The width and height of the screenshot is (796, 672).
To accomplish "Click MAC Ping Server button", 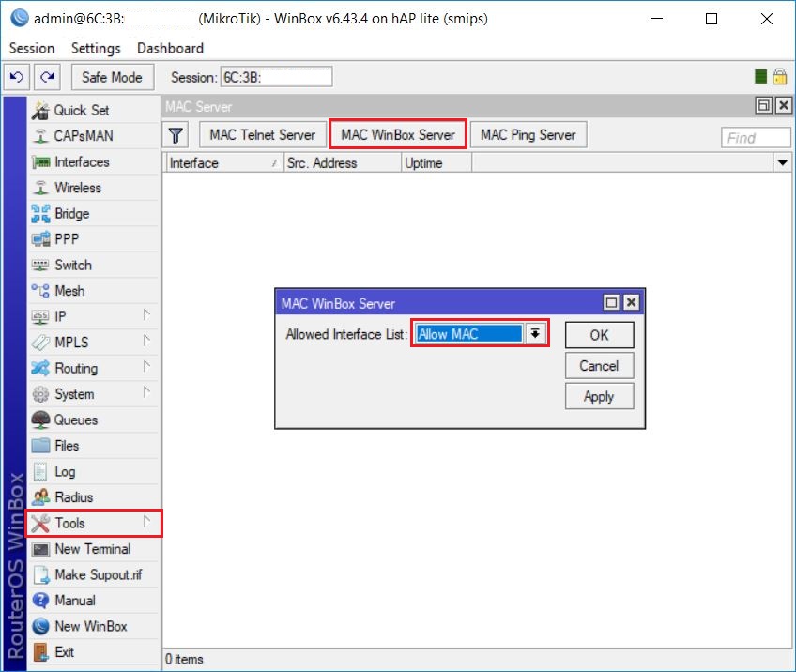I will point(528,135).
